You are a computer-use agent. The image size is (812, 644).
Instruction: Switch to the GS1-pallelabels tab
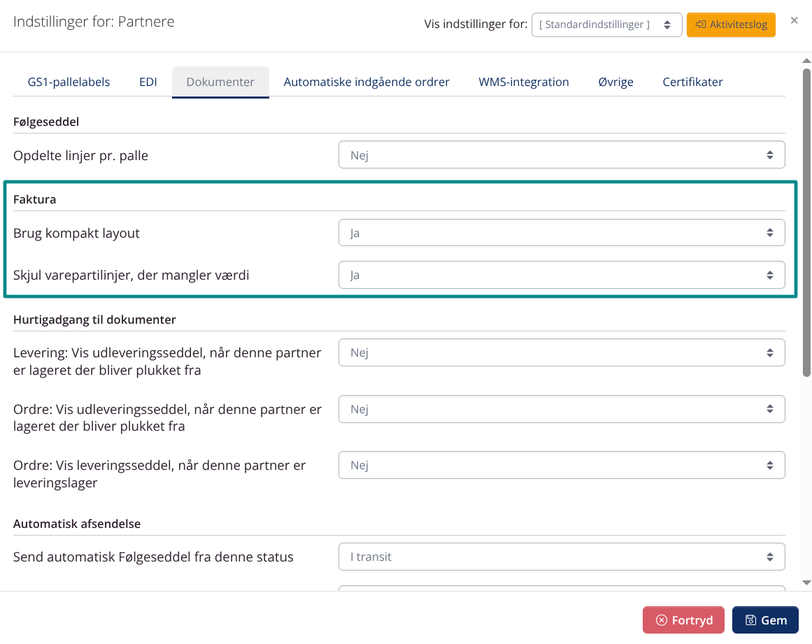pyautogui.click(x=69, y=82)
